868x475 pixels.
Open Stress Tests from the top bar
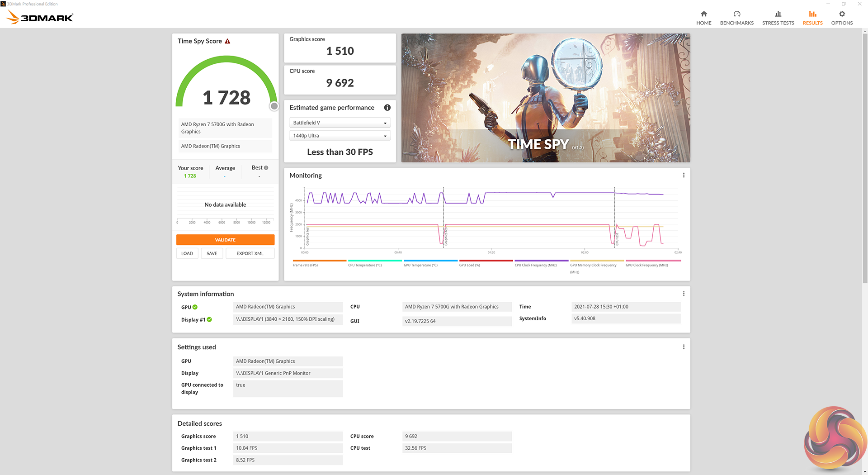(778, 18)
